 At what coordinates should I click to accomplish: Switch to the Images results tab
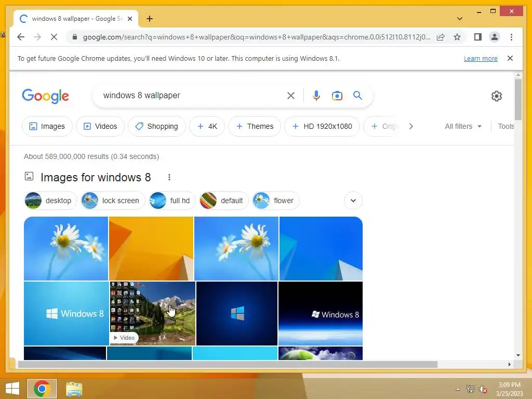coord(47,126)
